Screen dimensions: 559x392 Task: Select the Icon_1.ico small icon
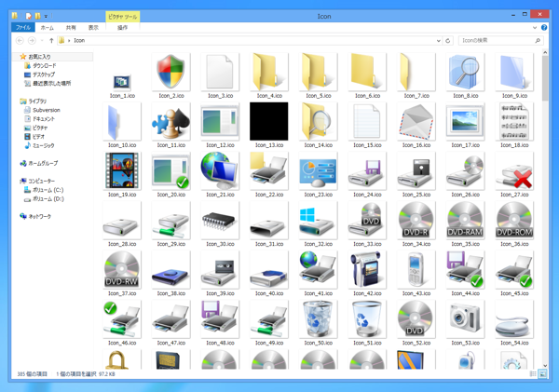tap(122, 82)
